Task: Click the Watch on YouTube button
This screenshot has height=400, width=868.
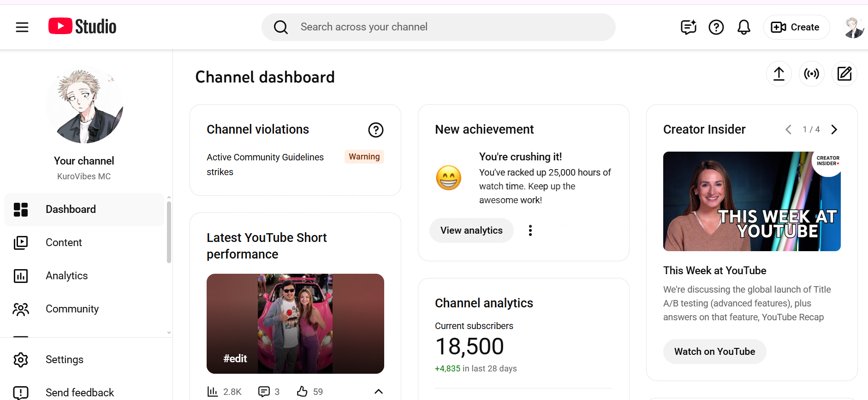Action: pyautogui.click(x=714, y=352)
